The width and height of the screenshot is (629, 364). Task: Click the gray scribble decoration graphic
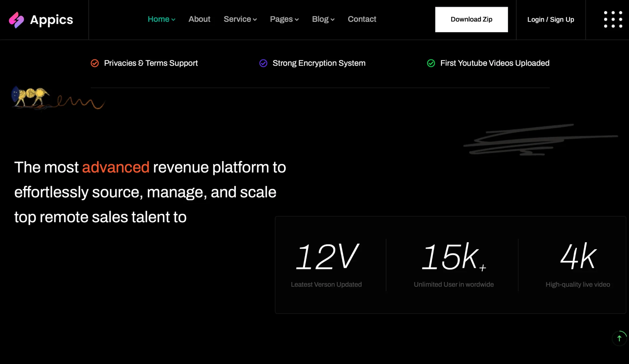point(537,140)
